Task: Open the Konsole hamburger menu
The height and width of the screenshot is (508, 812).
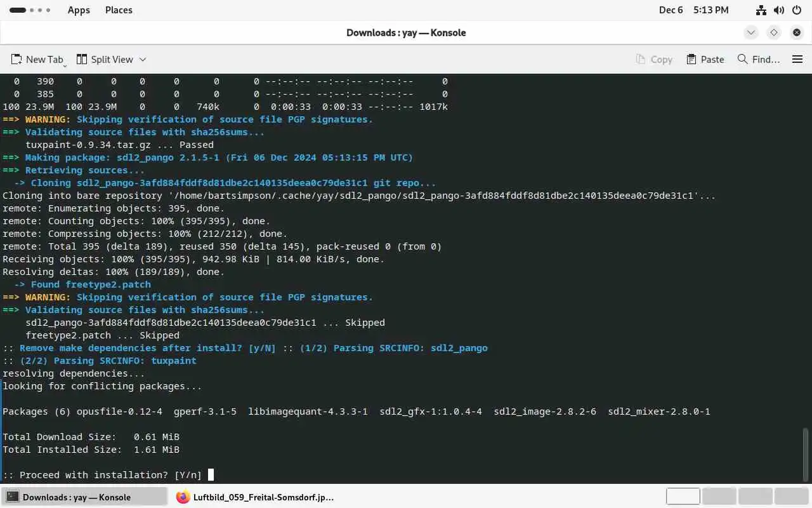Action: [797, 59]
